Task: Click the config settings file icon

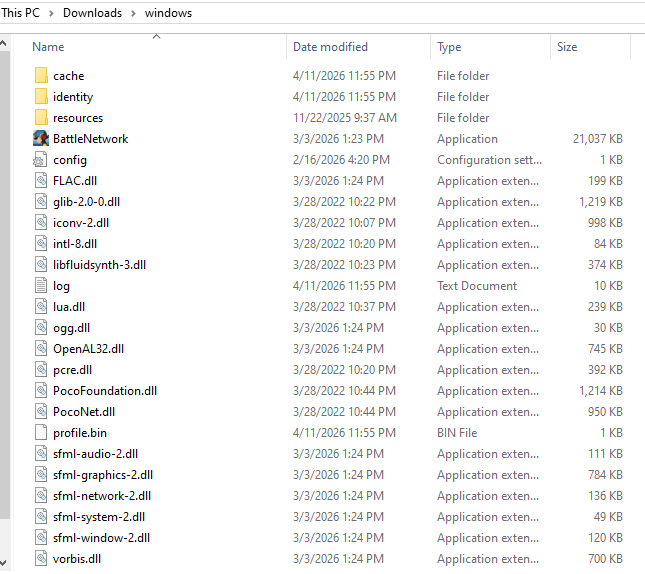Action: coord(40,160)
